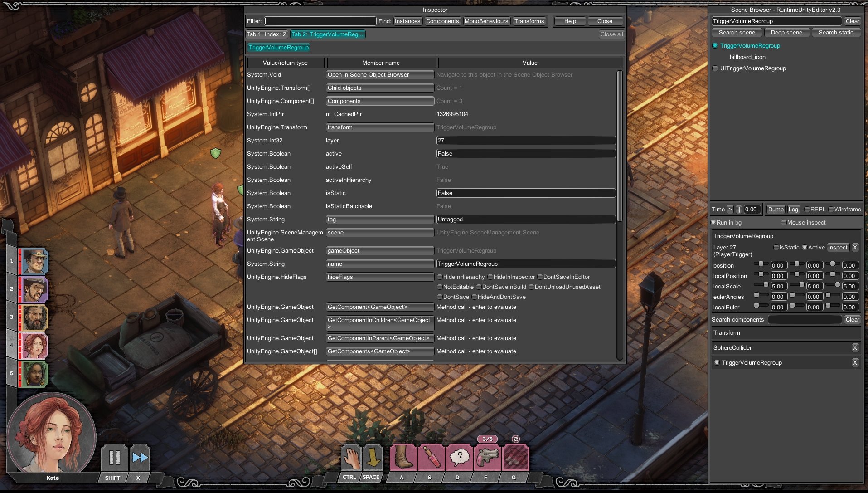The width and height of the screenshot is (868, 493).
Task: Find Components in Inspector
Action: 442,21
